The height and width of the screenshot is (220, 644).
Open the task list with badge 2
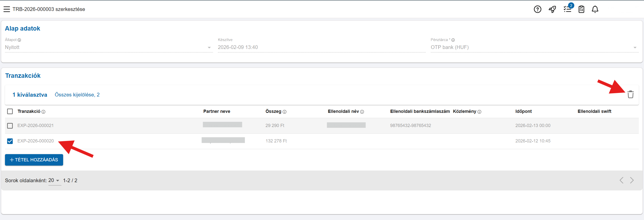[567, 9]
